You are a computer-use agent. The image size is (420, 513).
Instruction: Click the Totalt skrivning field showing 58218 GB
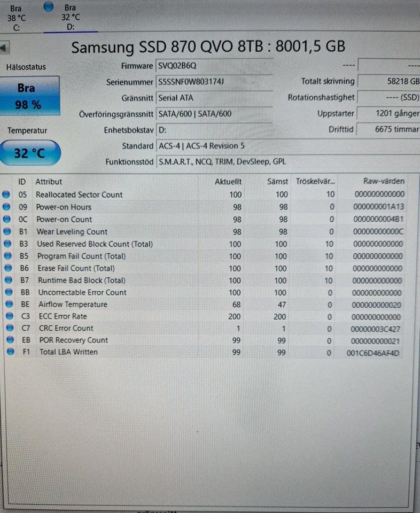(388, 81)
